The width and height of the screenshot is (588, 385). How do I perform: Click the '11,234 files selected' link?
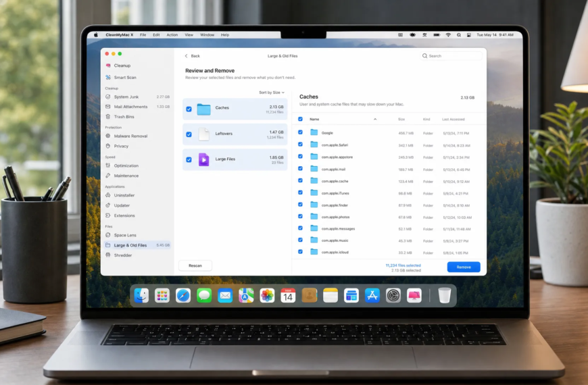pos(403,265)
